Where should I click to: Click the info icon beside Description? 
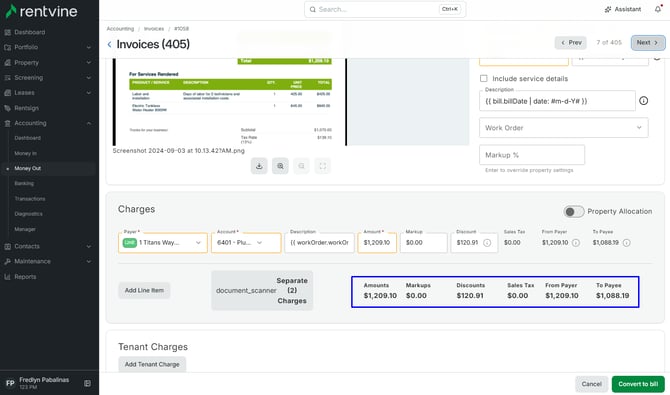(x=644, y=101)
